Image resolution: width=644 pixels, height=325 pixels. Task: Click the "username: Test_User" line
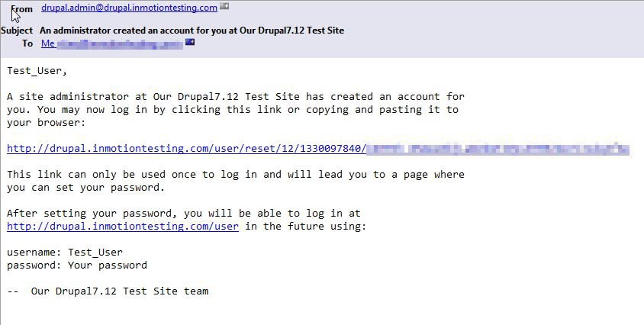65,252
